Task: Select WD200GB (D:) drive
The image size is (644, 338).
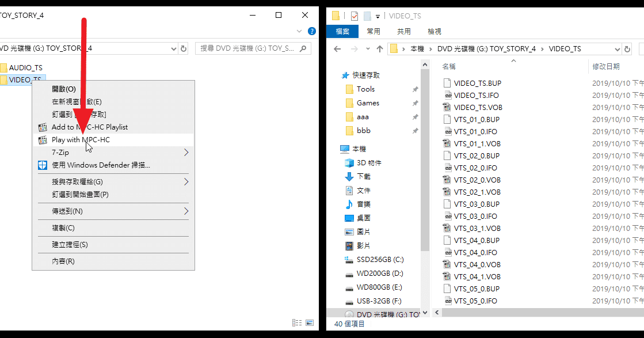Action: pyautogui.click(x=379, y=274)
